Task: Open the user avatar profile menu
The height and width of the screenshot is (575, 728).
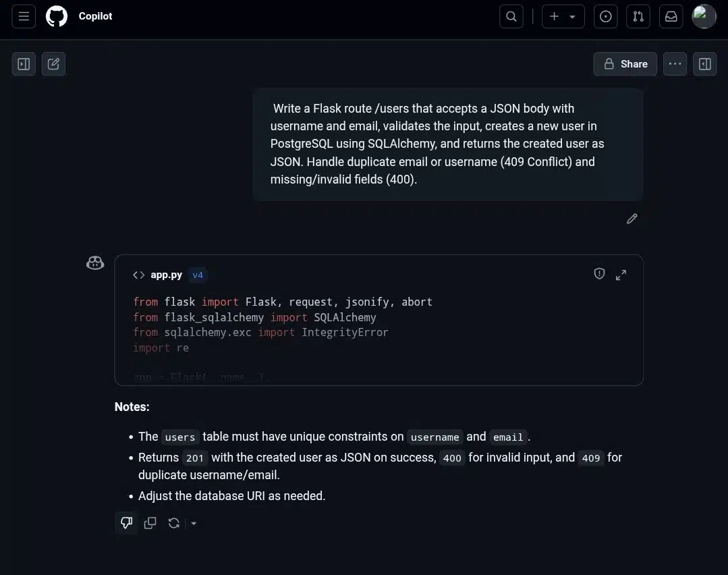Action: coord(704,16)
